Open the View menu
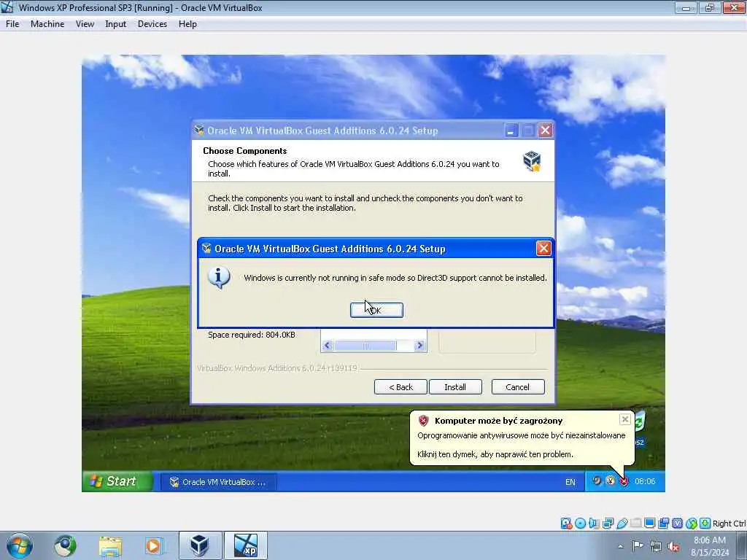Image resolution: width=747 pixels, height=560 pixels. 85,24
